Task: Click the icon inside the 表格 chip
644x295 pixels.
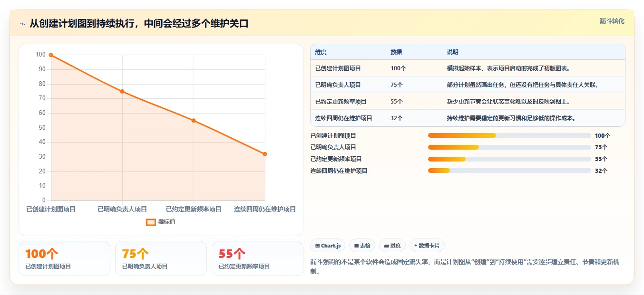Action: [356, 246]
